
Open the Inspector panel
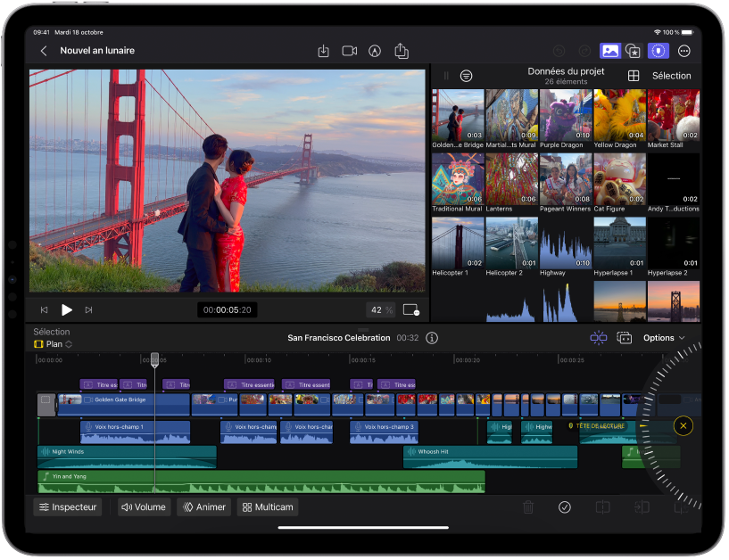tap(67, 506)
